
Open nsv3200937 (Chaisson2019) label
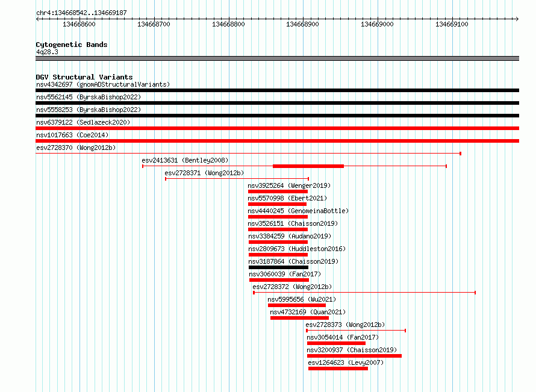[352, 350]
